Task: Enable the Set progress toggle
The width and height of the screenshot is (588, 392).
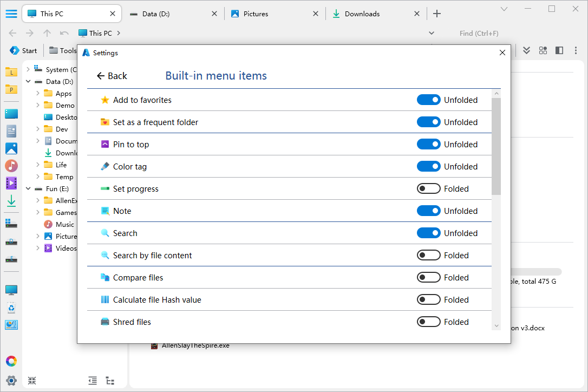Action: tap(428, 189)
